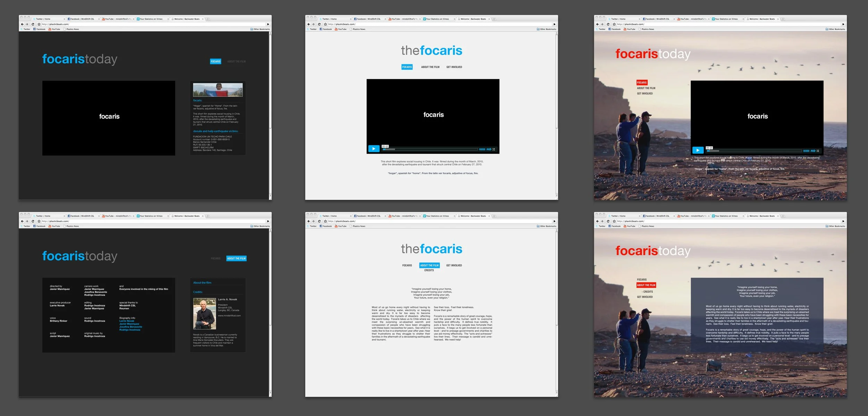868x416 pixels.
Task: Open CREDITS sub-link on the white About page
Action: point(429,270)
